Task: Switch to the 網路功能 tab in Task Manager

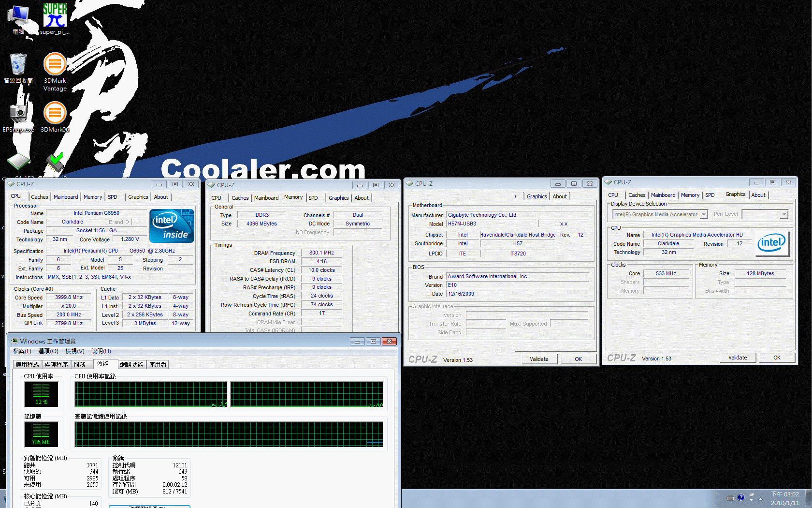Action: (x=131, y=365)
